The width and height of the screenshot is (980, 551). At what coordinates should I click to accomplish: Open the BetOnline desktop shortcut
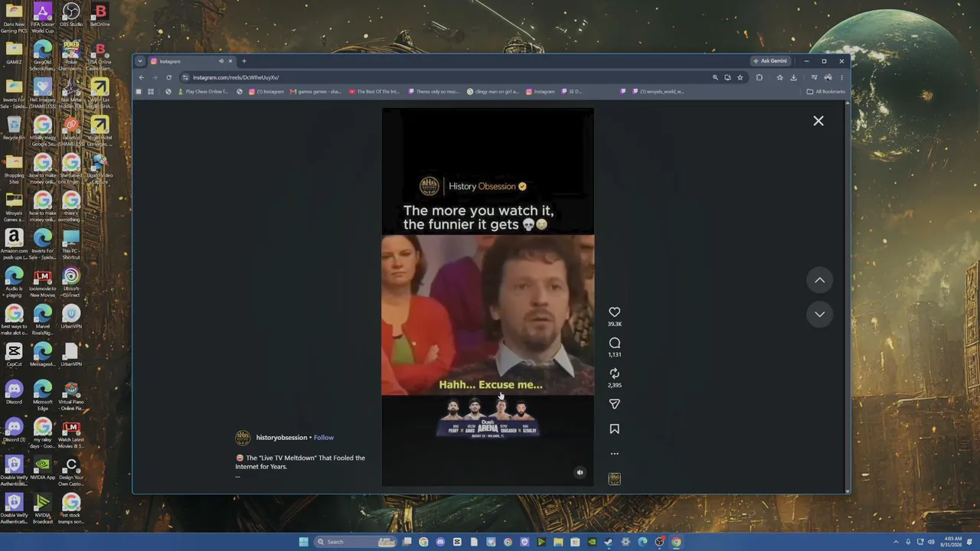click(x=100, y=15)
